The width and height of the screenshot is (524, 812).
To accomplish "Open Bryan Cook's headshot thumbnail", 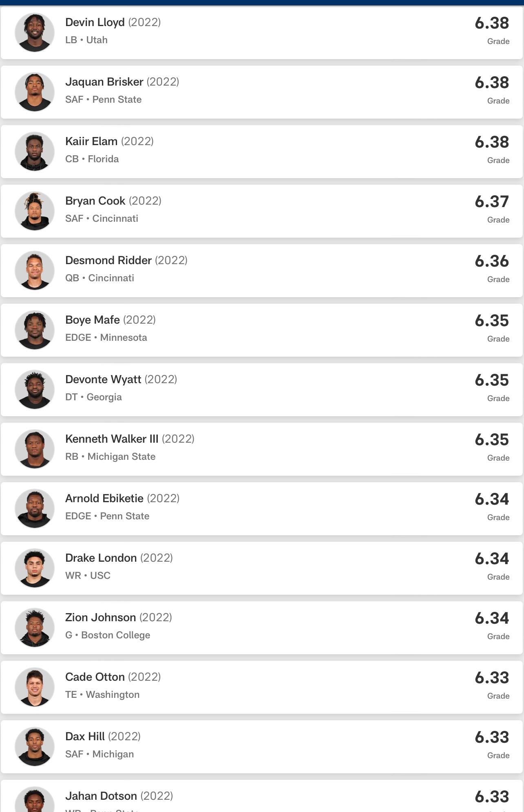I will click(35, 211).
